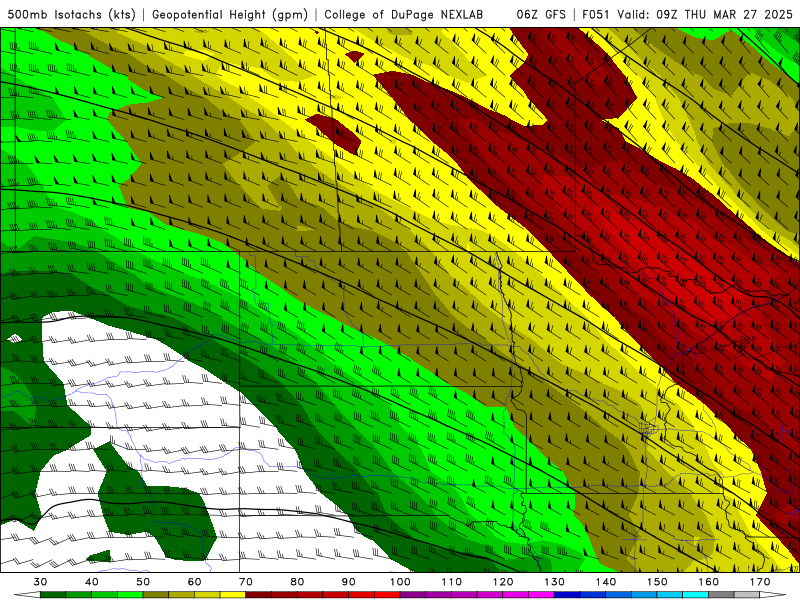
Task: Click the '60' value on the color scale
Action: click(194, 582)
